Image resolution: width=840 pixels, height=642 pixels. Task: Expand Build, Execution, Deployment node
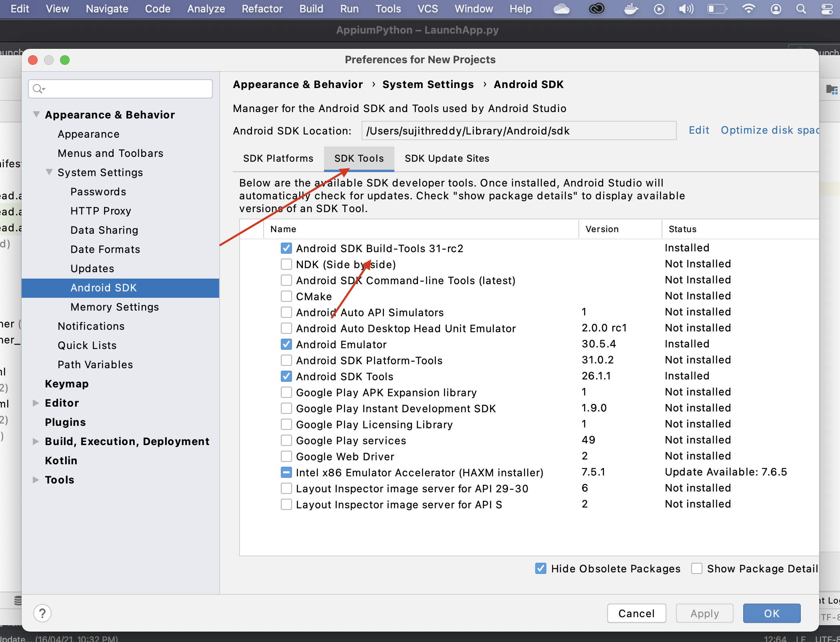point(36,441)
